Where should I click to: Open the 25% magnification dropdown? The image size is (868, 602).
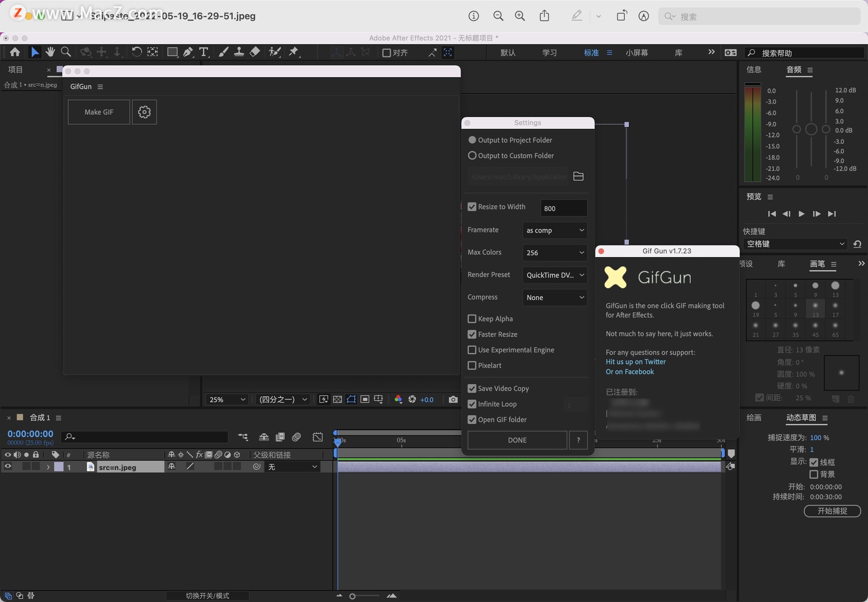point(227,400)
